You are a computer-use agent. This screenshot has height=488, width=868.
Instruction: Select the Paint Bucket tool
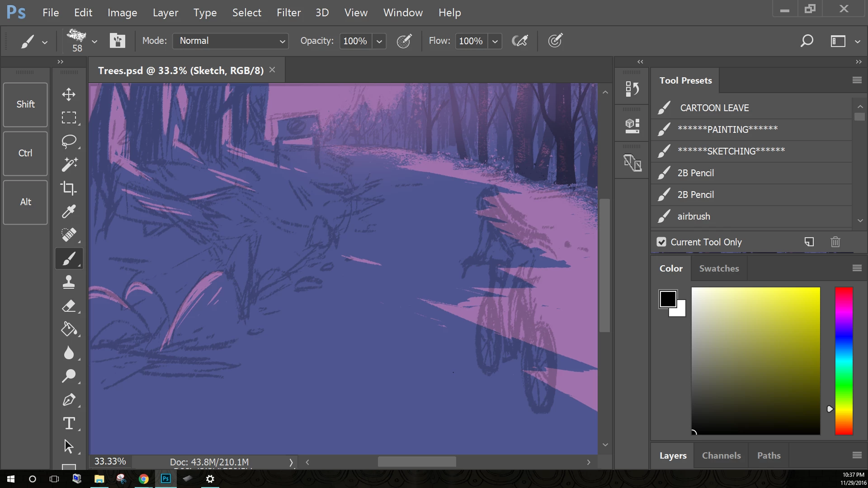[x=69, y=329]
